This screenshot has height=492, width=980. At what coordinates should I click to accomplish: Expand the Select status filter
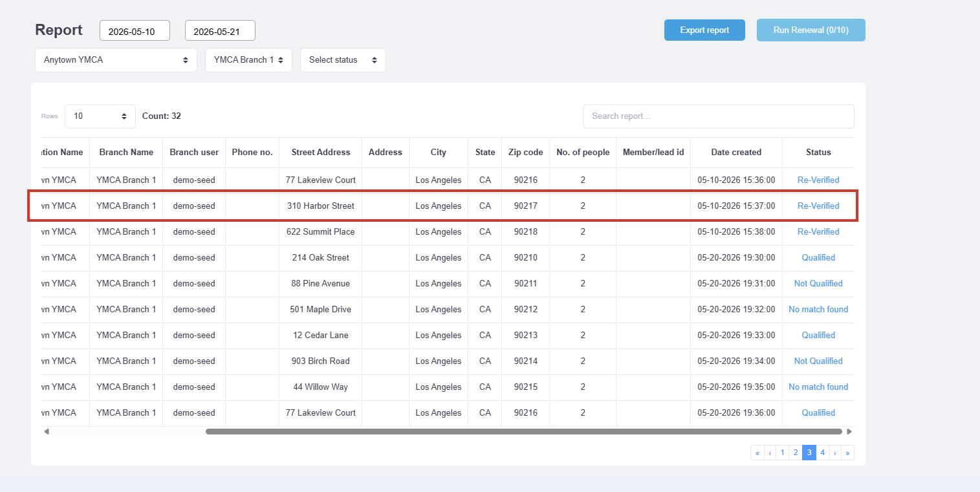point(343,60)
